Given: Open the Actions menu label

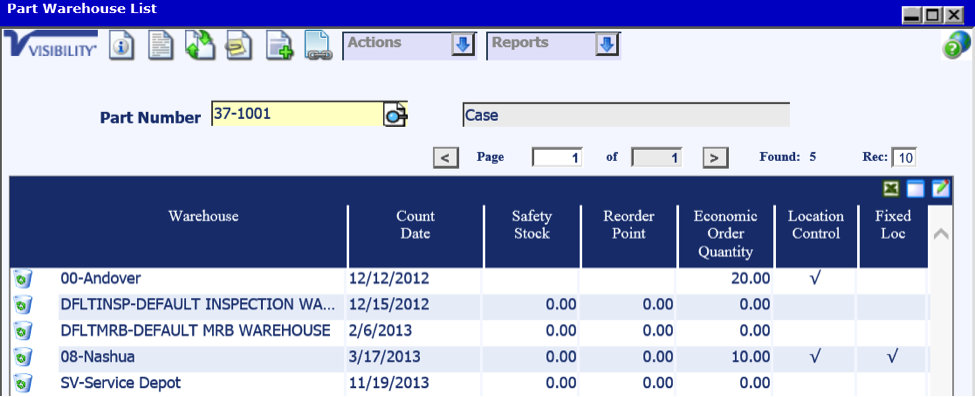Looking at the screenshot, I should click(x=374, y=43).
